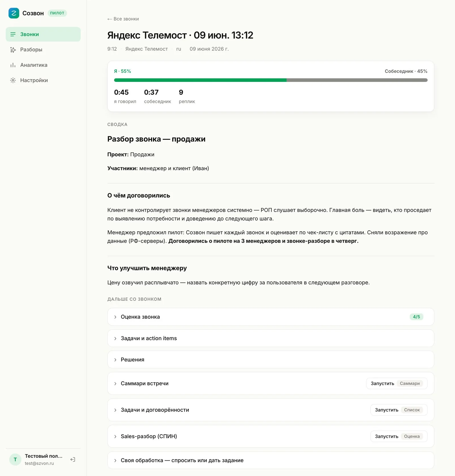Click the Тестовый пол... user name
Viewport: 455px width, 476px height.
coord(44,456)
